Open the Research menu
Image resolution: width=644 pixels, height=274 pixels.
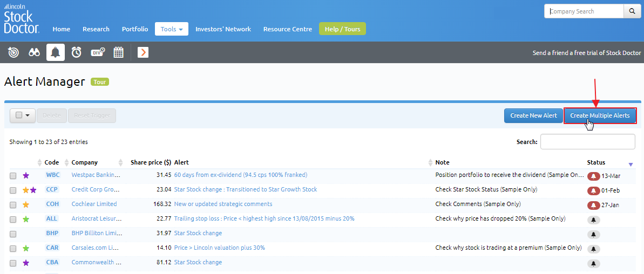[96, 29]
